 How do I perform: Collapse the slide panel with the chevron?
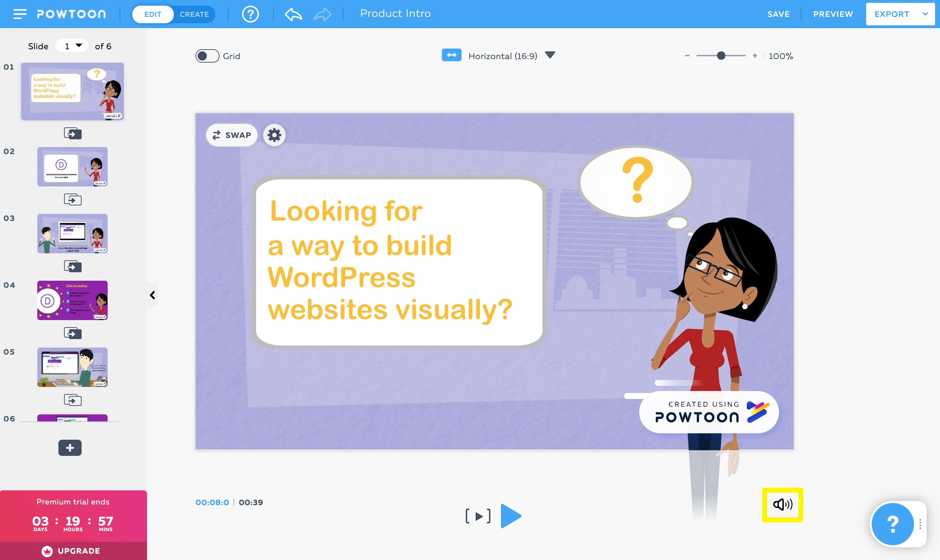(x=152, y=295)
